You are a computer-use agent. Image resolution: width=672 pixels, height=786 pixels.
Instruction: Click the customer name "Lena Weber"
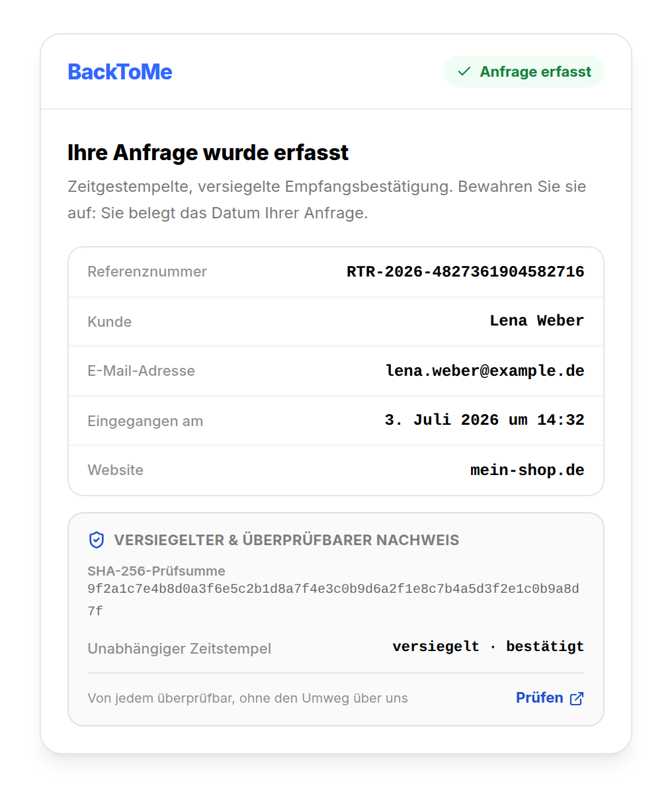pos(536,321)
